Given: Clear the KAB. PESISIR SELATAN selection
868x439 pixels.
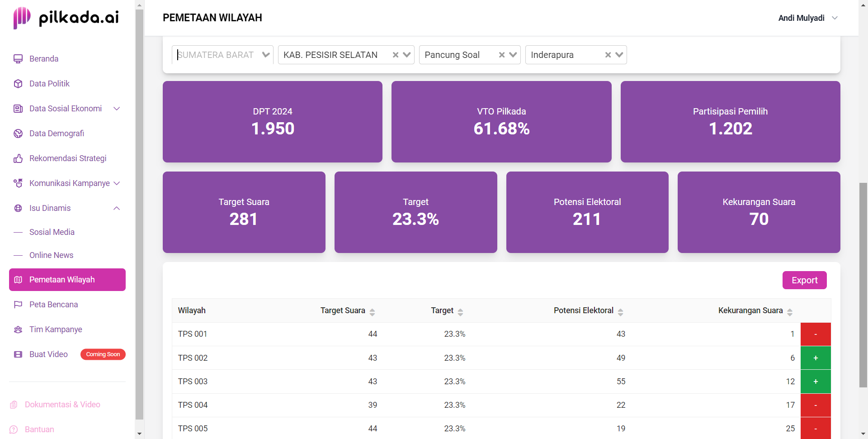Looking at the screenshot, I should pos(396,55).
